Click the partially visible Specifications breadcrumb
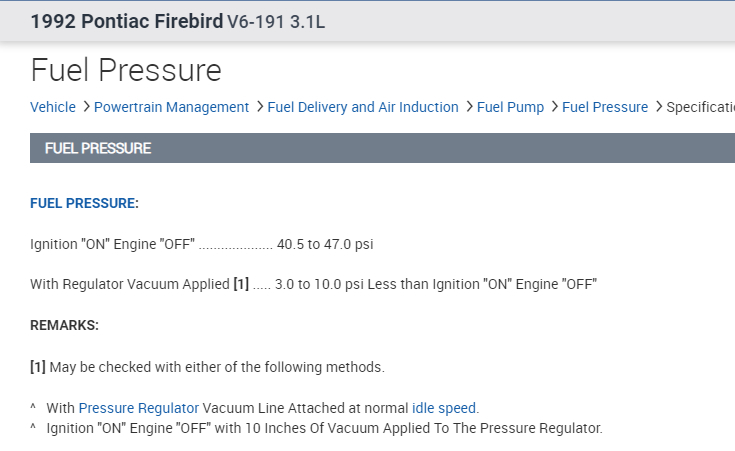Viewport: 735px width, 451px height. [x=700, y=107]
